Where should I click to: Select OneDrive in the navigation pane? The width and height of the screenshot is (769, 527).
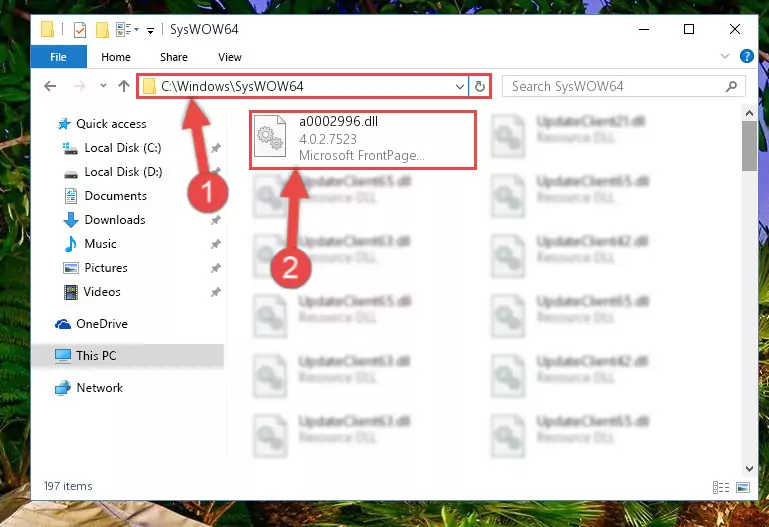point(102,324)
